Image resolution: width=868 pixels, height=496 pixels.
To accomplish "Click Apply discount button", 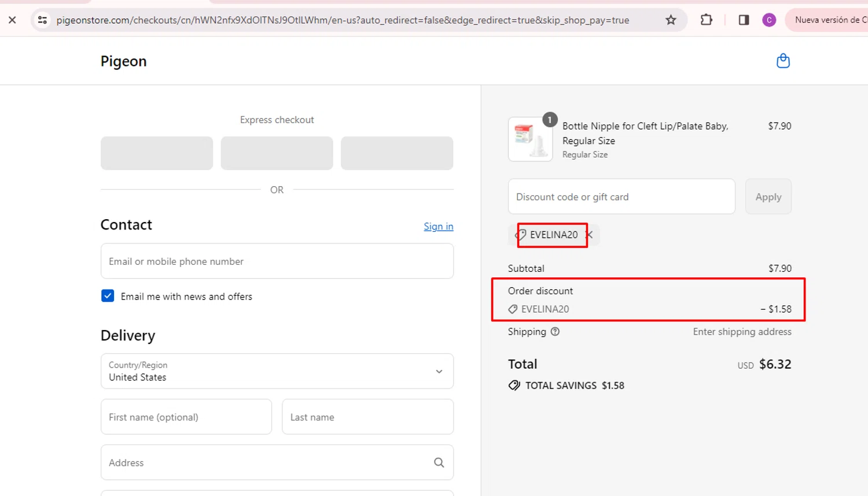I will [x=768, y=197].
